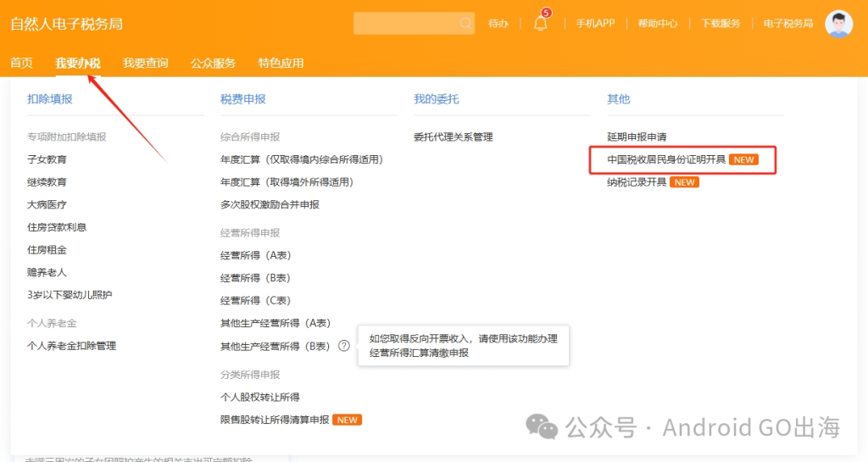Switch to 首页 home tab

(x=21, y=63)
